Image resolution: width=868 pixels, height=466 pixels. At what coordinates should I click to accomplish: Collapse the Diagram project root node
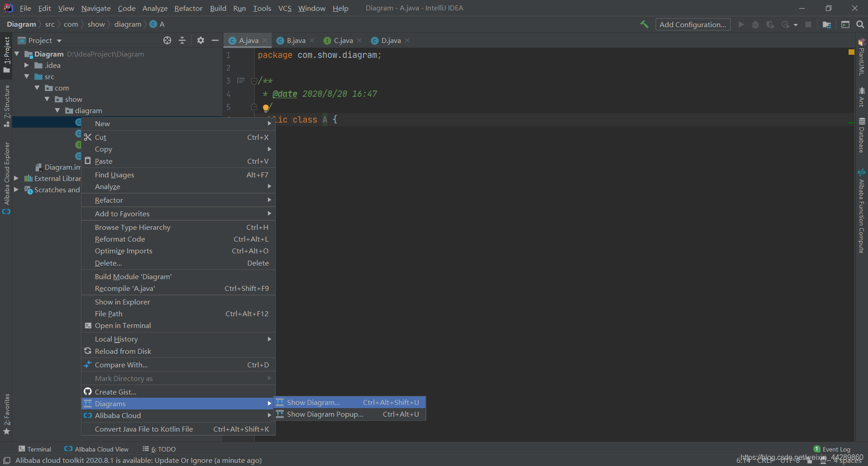(17, 54)
